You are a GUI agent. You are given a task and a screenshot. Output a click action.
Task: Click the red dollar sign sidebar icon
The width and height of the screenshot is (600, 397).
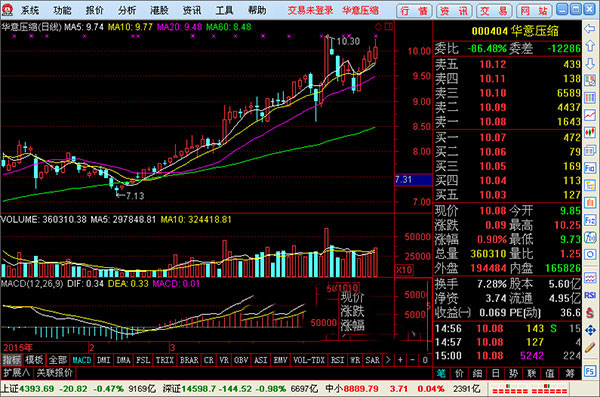590,312
